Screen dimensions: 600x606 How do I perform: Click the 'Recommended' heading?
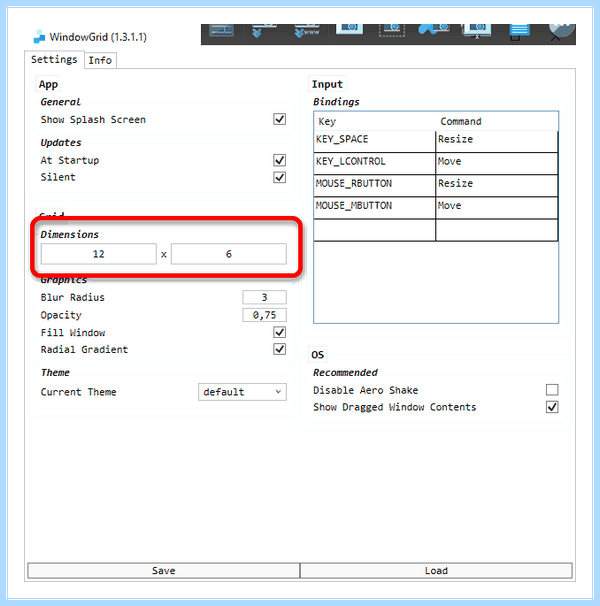click(345, 373)
